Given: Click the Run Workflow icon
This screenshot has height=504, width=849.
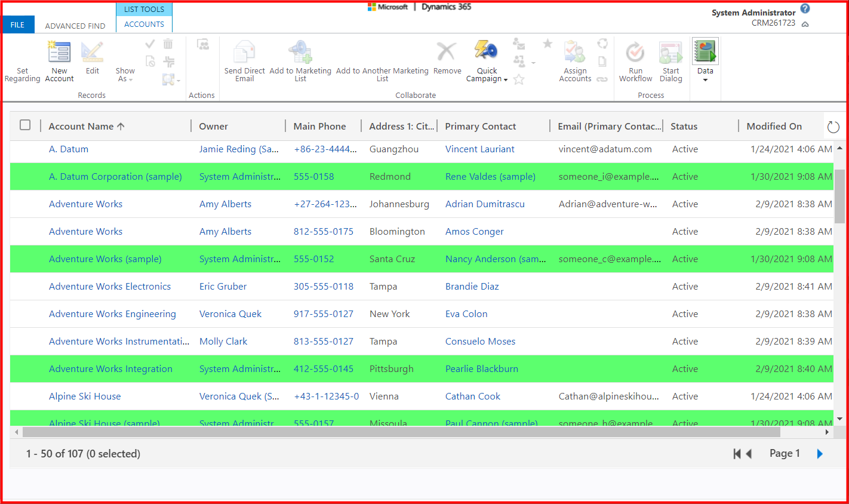Looking at the screenshot, I should 635,52.
